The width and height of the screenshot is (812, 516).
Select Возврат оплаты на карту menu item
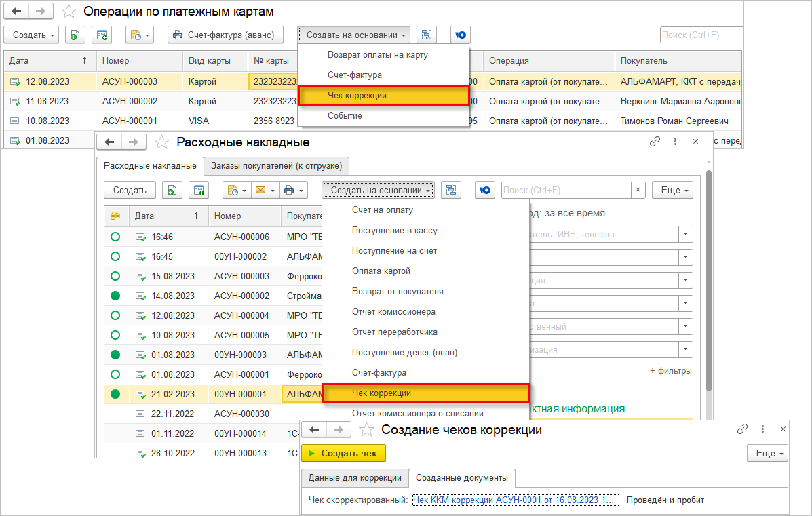[x=377, y=55]
